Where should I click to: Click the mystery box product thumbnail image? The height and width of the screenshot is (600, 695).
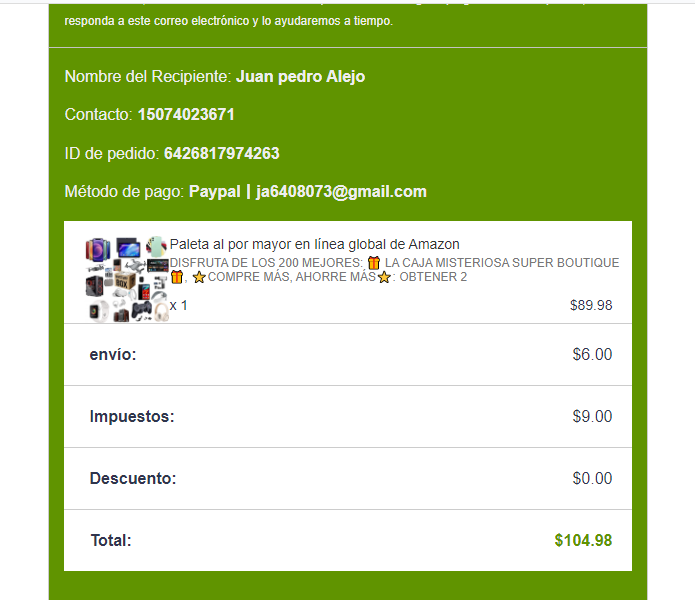click(x=127, y=279)
